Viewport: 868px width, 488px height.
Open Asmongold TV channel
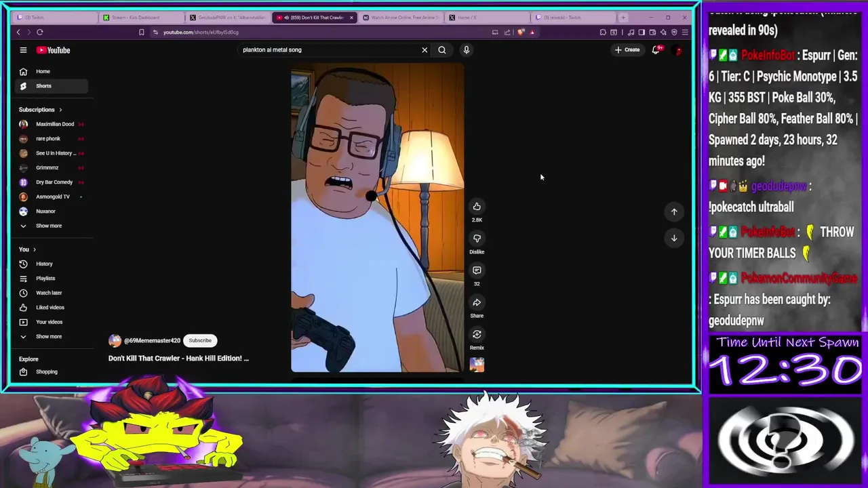coord(51,197)
